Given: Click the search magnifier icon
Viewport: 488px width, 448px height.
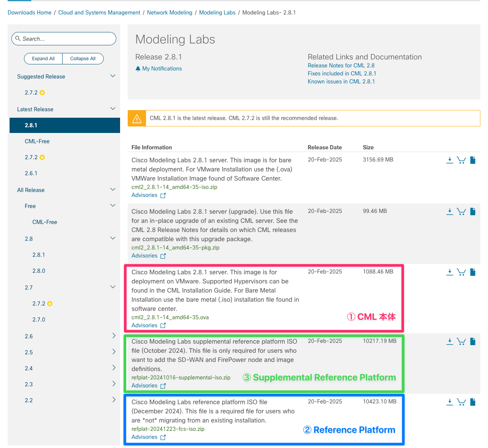Looking at the screenshot, I should click(x=18, y=38).
